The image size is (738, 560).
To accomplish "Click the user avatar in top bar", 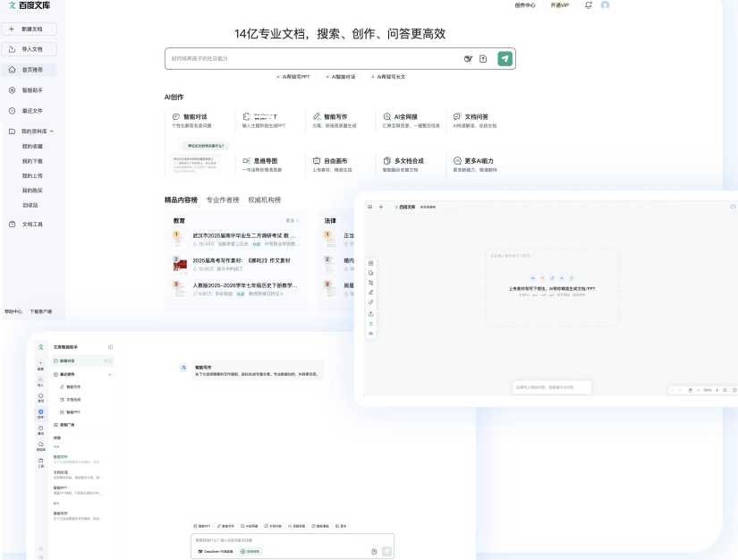I will pos(606,5).
